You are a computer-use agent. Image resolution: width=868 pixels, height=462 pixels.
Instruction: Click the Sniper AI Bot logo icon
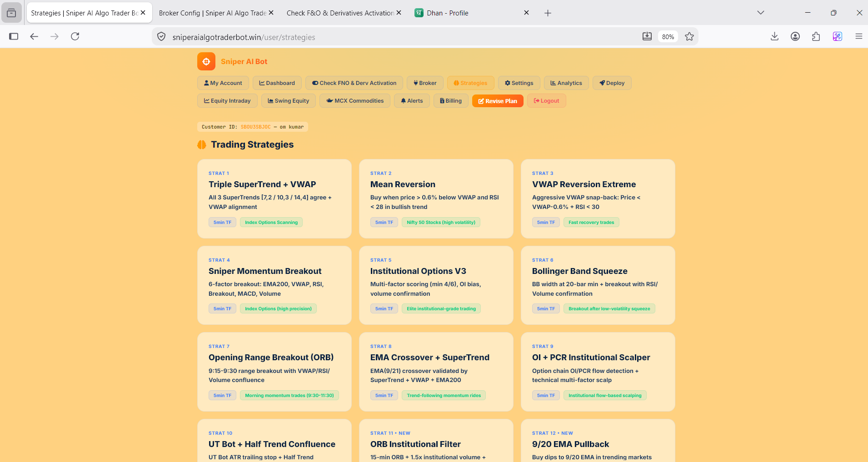(206, 61)
